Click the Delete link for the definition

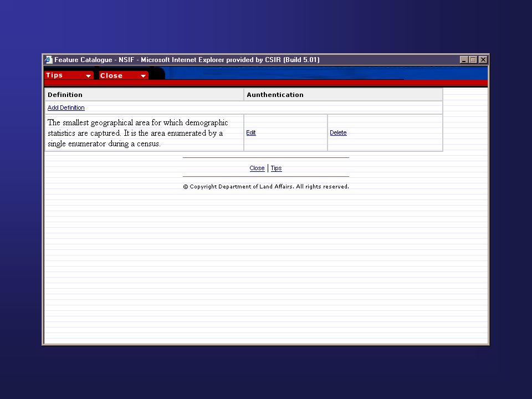pos(338,132)
